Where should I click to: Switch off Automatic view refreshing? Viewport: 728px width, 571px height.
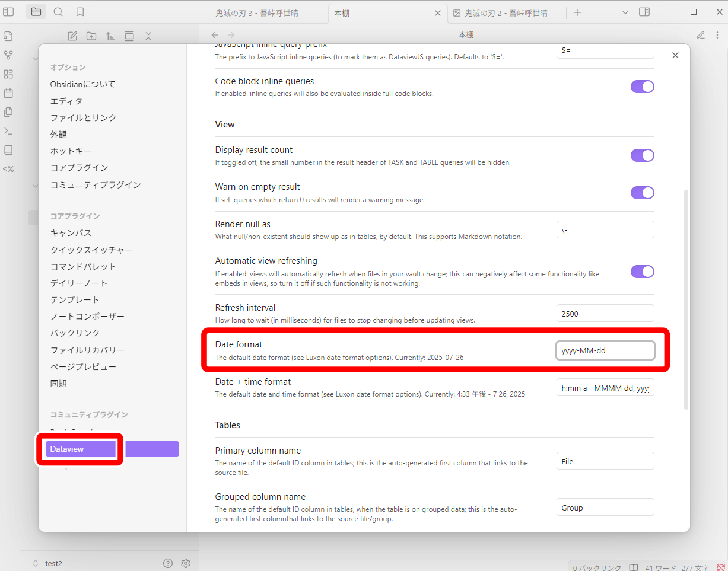pyautogui.click(x=642, y=272)
